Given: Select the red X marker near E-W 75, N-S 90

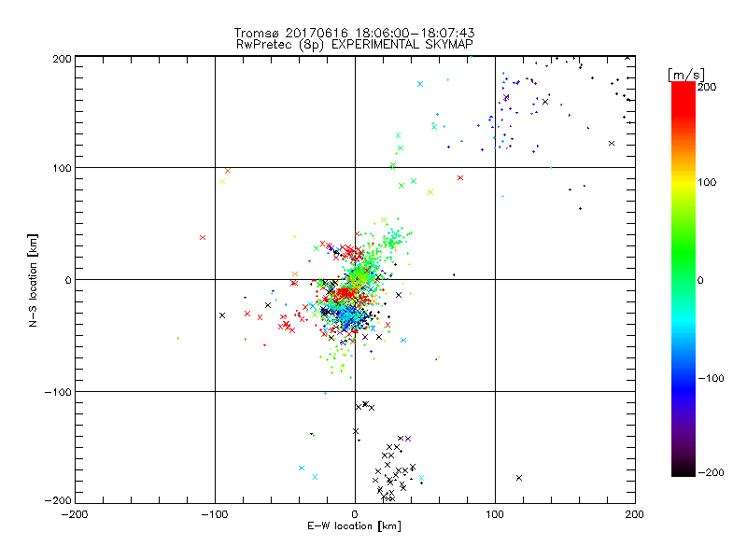Looking at the screenshot, I should click(460, 178).
